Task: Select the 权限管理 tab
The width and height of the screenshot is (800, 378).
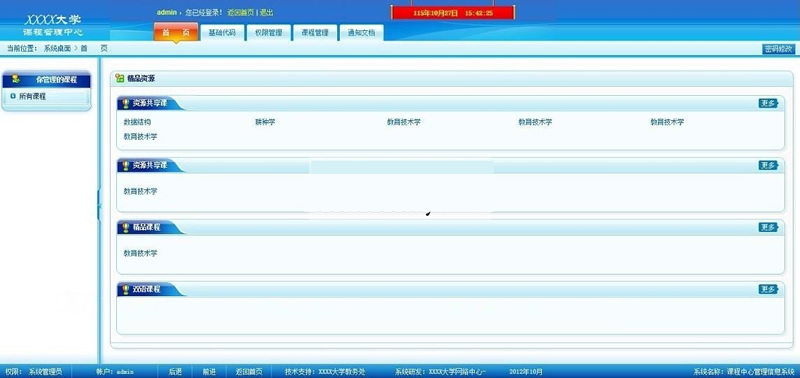Action: point(268,33)
